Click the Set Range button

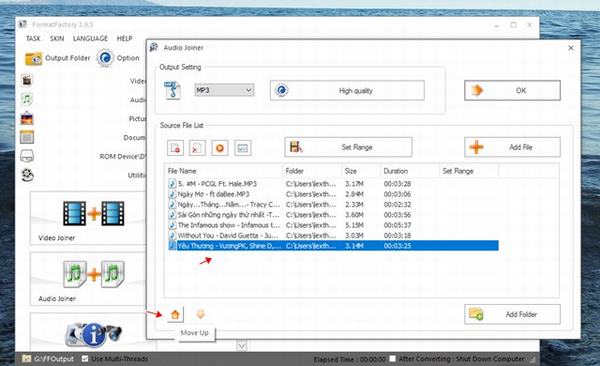pos(348,147)
